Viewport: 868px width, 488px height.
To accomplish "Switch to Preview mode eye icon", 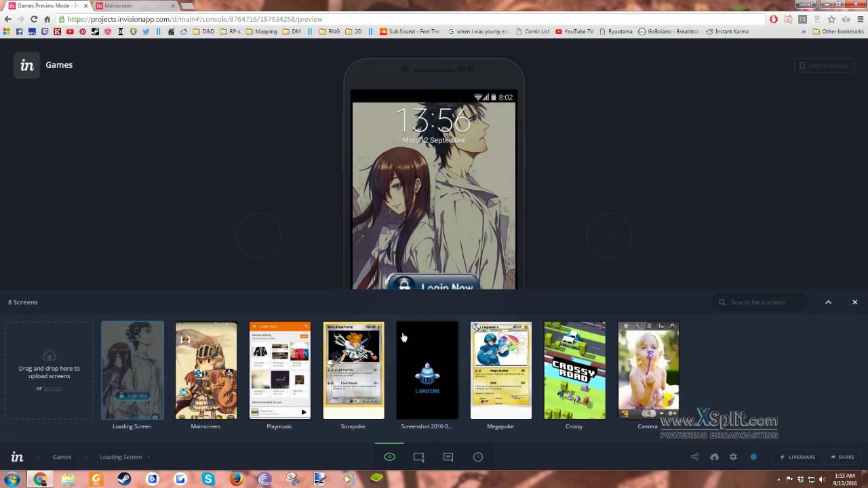I will tap(389, 457).
